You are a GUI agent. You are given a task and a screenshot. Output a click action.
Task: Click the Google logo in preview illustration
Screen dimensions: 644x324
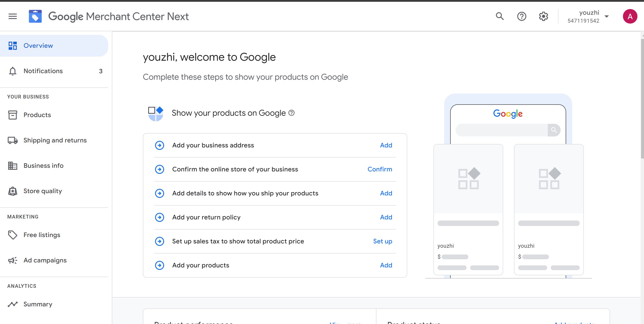tap(508, 114)
